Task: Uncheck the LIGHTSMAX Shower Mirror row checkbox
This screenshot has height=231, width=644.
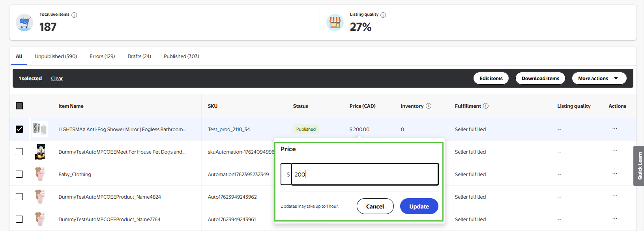Action: tap(19, 129)
